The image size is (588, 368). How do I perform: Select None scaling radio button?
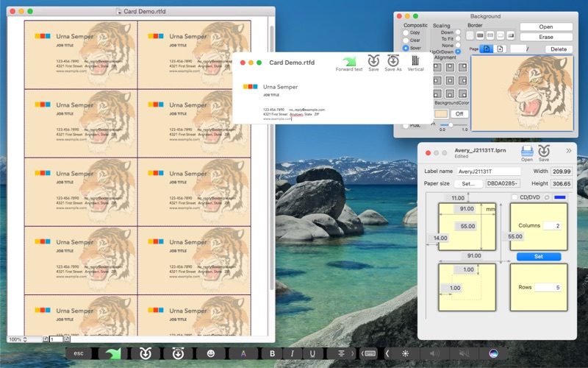pos(458,45)
